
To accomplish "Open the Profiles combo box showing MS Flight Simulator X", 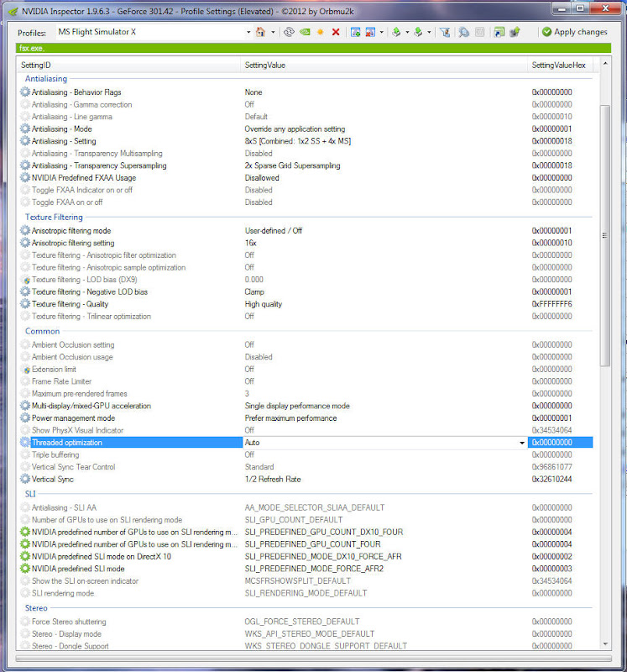I will pos(154,32).
